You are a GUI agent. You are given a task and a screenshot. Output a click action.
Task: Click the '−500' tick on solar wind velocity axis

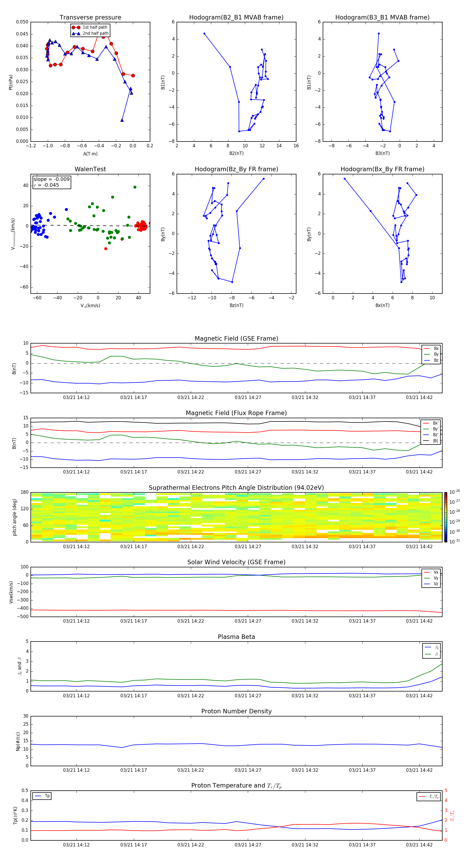22,617
